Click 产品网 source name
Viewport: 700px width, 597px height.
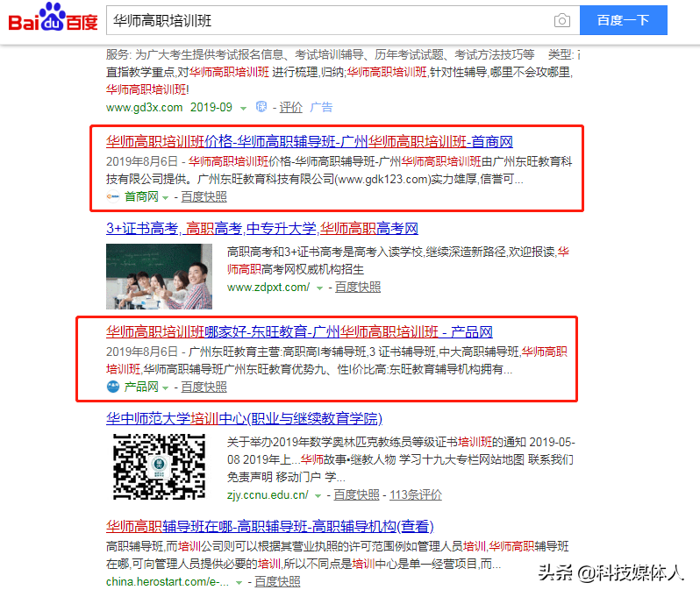(141, 387)
